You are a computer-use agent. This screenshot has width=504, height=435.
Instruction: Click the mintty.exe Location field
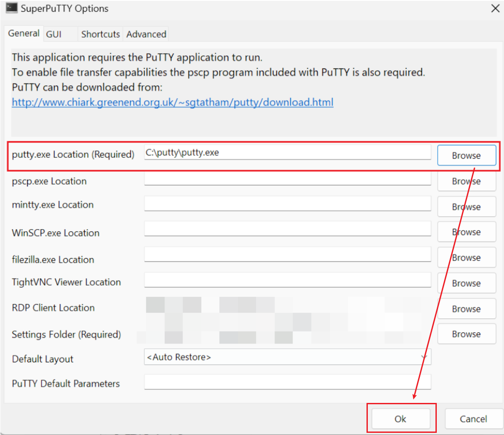click(288, 204)
